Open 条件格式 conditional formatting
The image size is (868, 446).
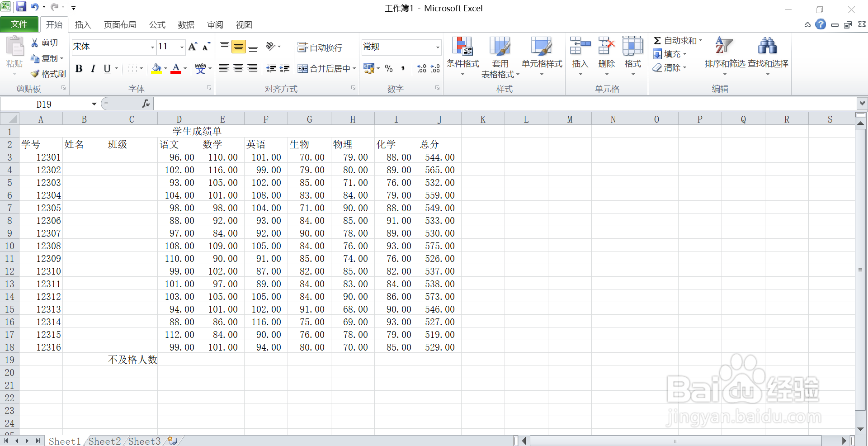coord(462,56)
